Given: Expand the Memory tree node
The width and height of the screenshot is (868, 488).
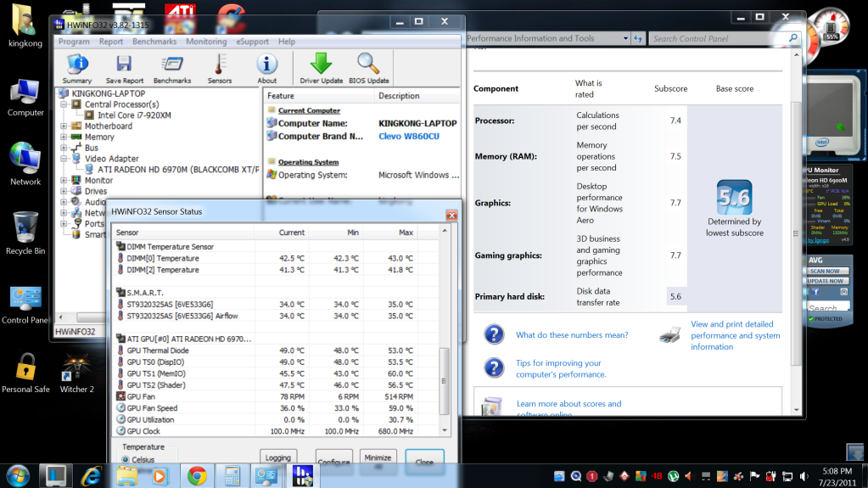Looking at the screenshot, I should [x=64, y=137].
